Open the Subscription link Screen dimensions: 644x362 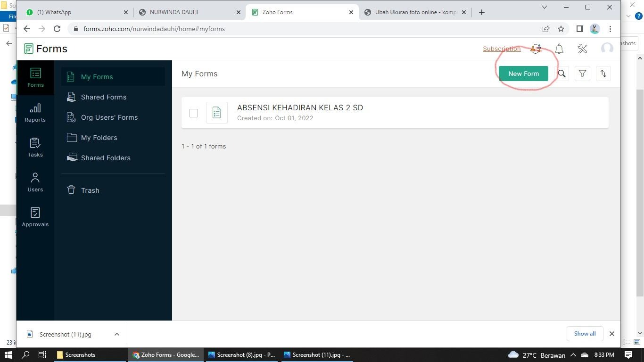pyautogui.click(x=502, y=49)
